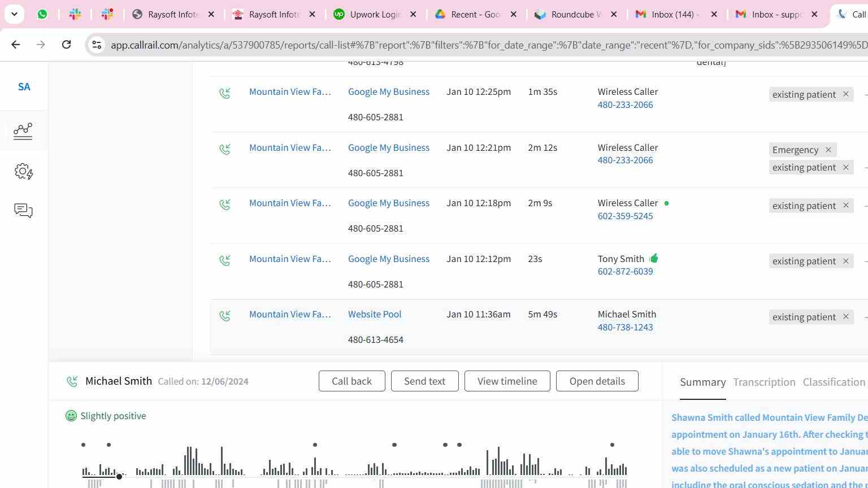The image size is (868, 488).
Task: Open Mountain View company link for 12:25pm call
Action: coord(290,91)
